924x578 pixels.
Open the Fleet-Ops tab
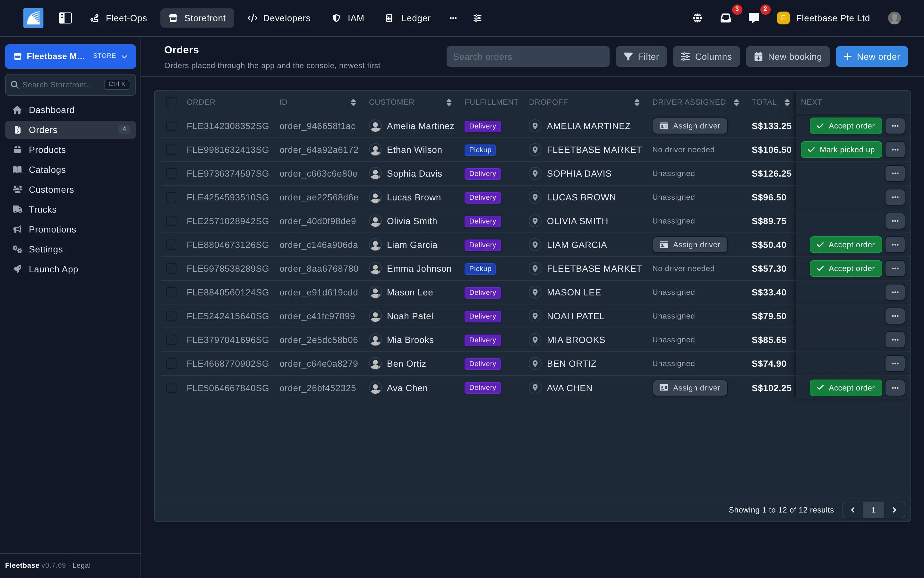tap(119, 18)
